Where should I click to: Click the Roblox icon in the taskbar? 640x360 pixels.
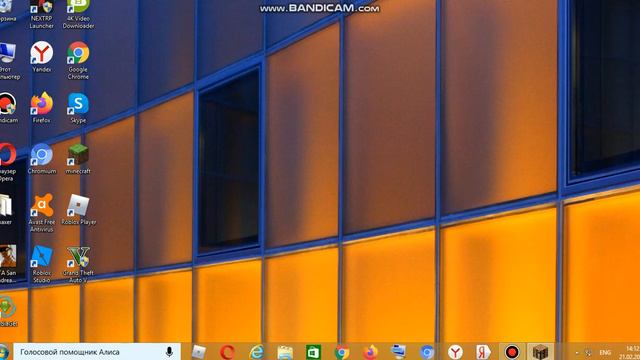point(199,352)
